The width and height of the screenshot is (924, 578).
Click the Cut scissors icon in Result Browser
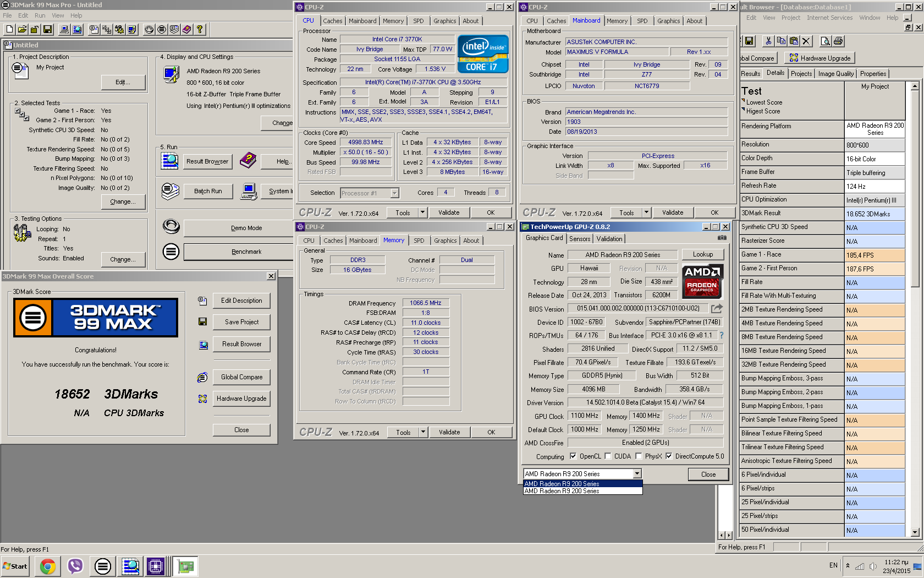[768, 41]
